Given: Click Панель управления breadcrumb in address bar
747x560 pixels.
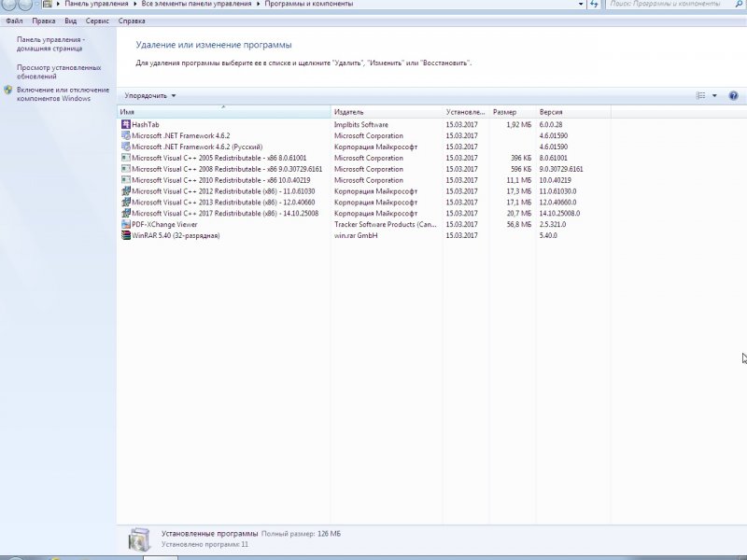Looking at the screenshot, I should coord(96,4).
